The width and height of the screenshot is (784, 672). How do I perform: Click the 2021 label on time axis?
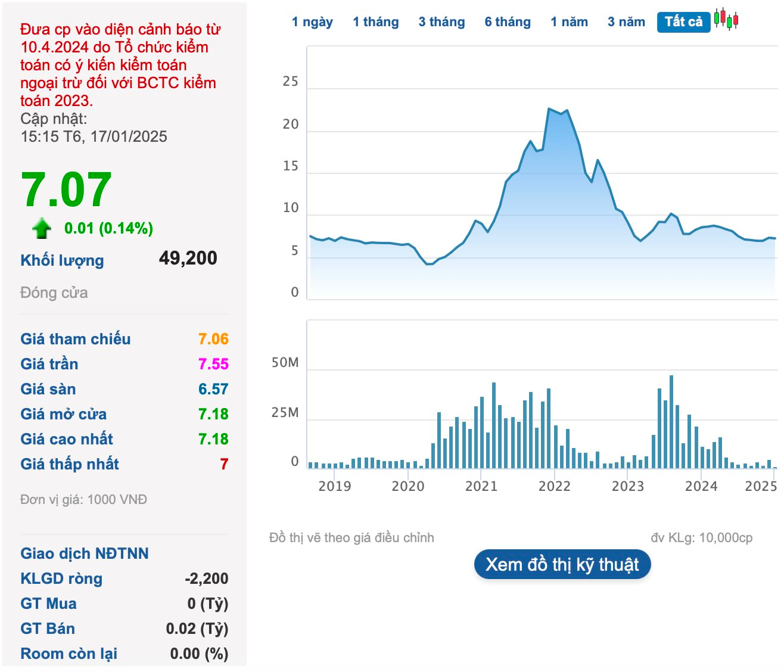tap(481, 486)
